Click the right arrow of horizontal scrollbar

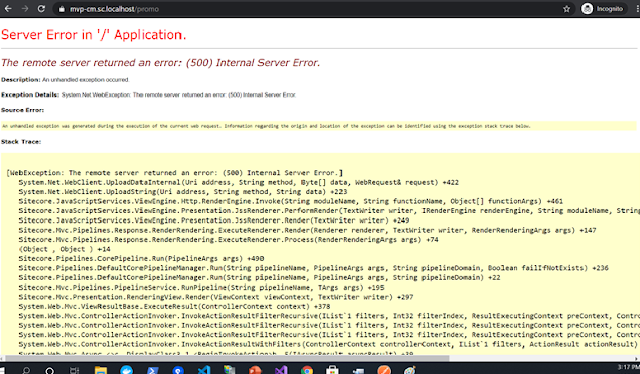[x=637, y=358]
